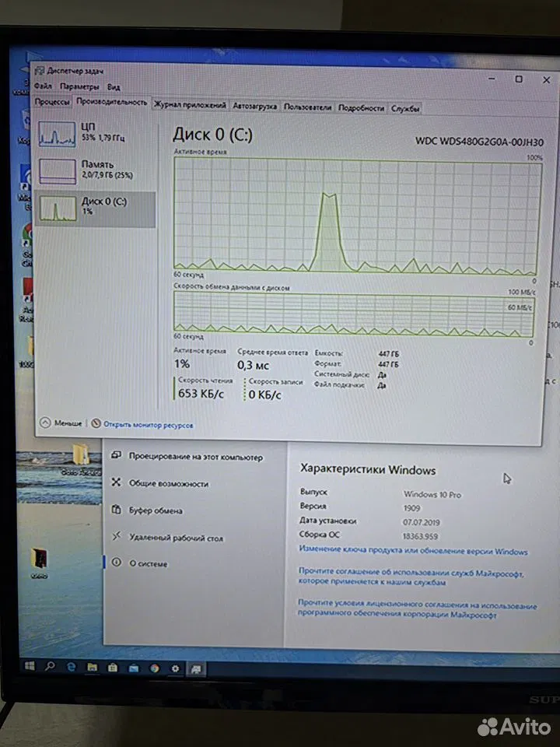Viewport: 560px width, 747px height.
Task: Click the О системе info icon
Action: point(116,562)
